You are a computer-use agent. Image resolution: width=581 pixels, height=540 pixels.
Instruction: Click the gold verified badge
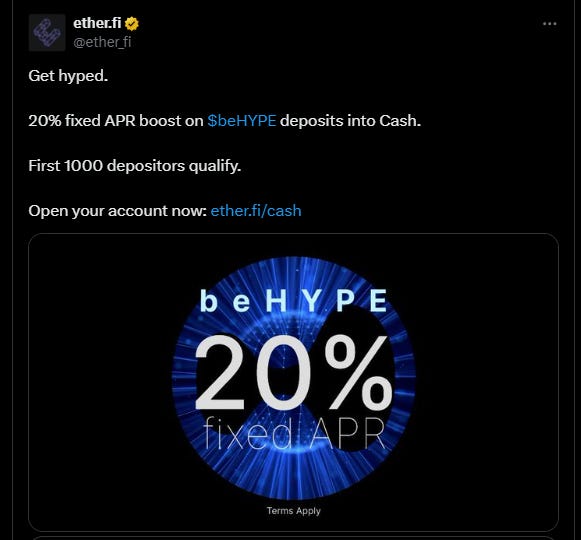(x=132, y=24)
